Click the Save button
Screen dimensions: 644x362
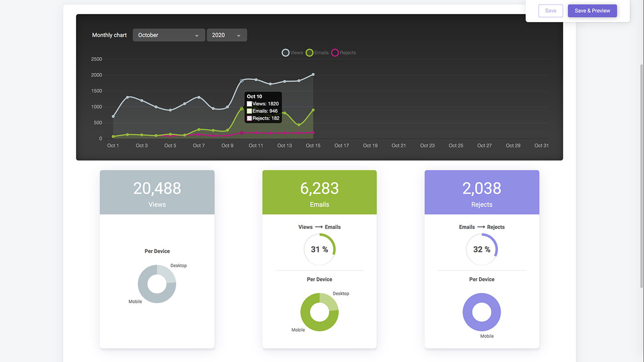[x=550, y=11]
